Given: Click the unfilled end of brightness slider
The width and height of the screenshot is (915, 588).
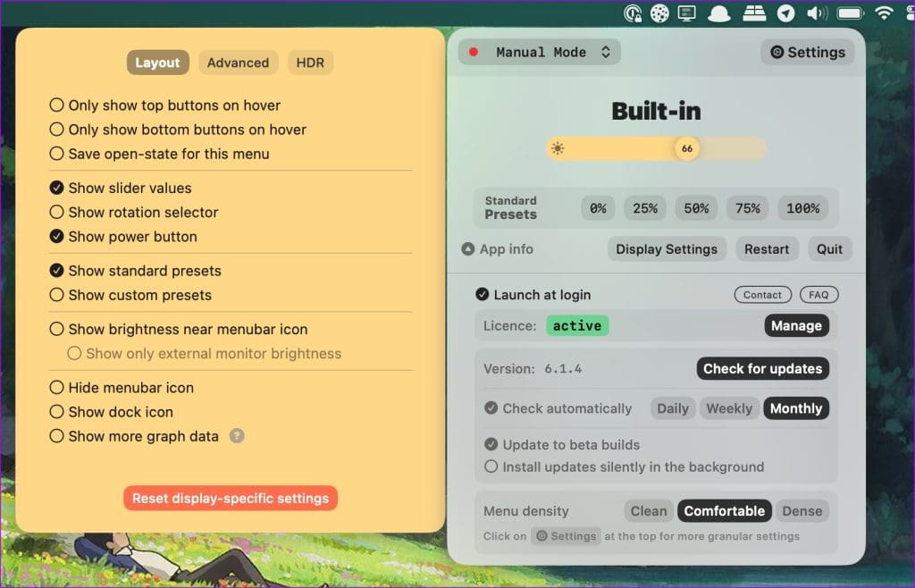Looking at the screenshot, I should (x=733, y=148).
